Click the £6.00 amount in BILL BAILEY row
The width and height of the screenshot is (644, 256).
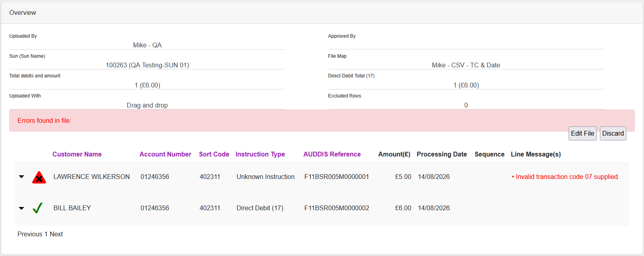pyautogui.click(x=403, y=208)
